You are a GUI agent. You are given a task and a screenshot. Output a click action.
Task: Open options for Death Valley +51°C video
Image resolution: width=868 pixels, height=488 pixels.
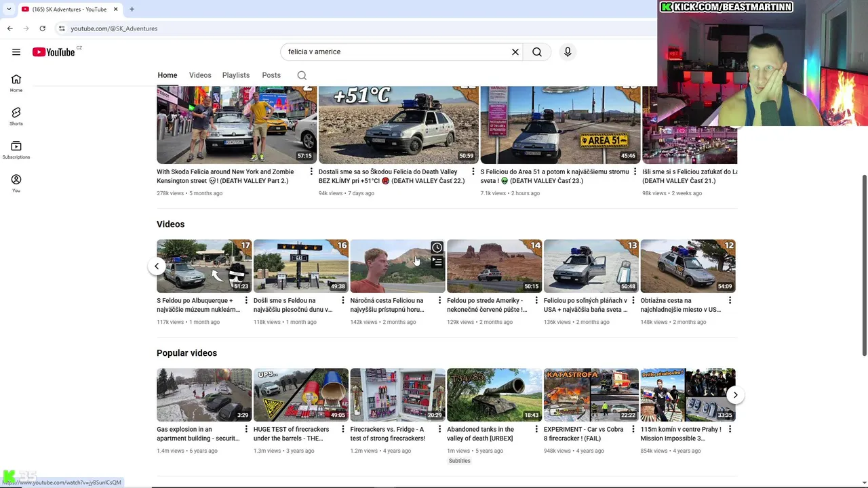(473, 172)
